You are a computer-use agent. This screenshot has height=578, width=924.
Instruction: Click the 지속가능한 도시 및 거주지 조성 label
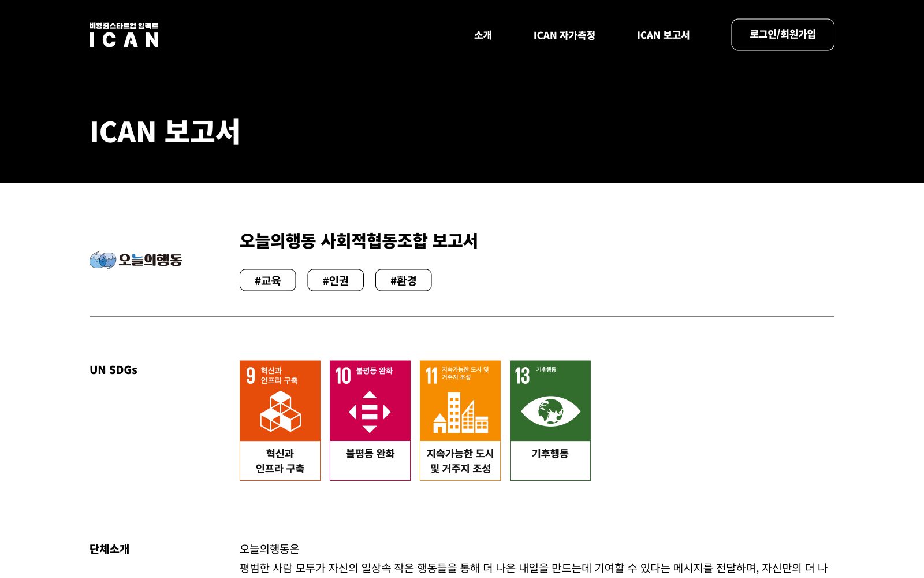(x=460, y=461)
